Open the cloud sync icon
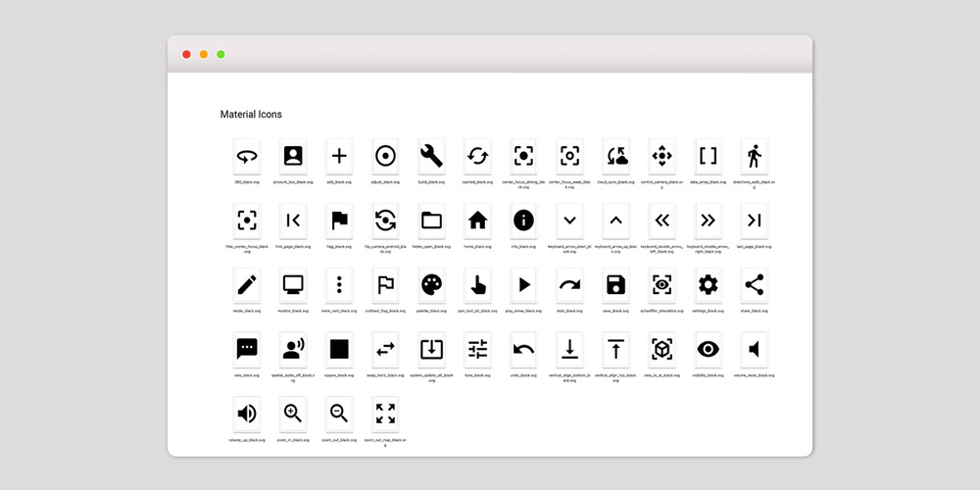 [x=616, y=156]
